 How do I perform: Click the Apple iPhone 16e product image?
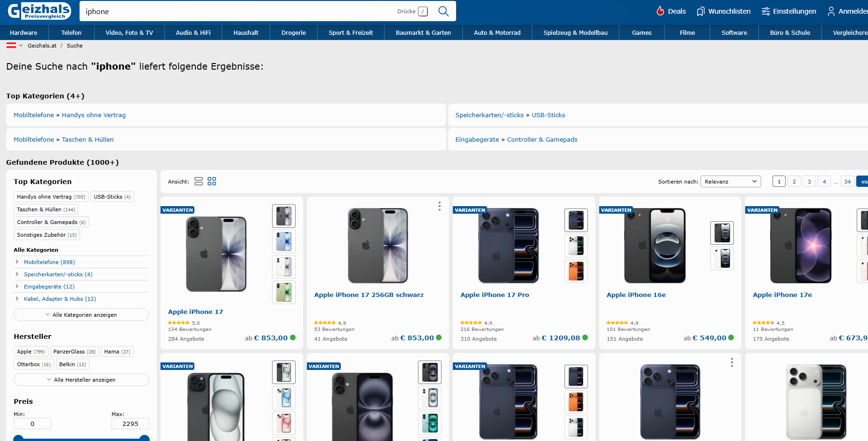655,245
